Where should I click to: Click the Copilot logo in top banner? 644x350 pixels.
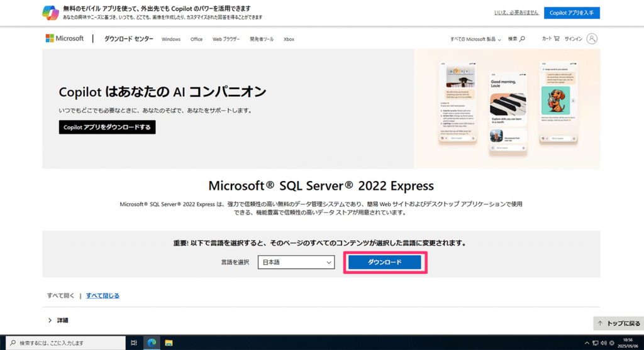coord(50,13)
